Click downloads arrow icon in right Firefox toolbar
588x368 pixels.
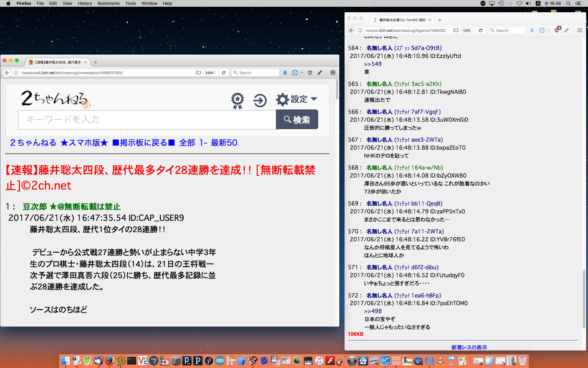click(x=532, y=30)
